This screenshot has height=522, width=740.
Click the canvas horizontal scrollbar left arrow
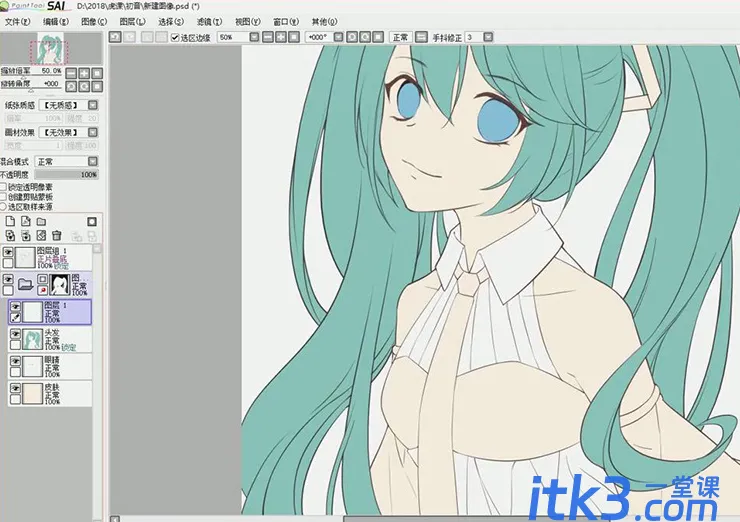point(114,519)
